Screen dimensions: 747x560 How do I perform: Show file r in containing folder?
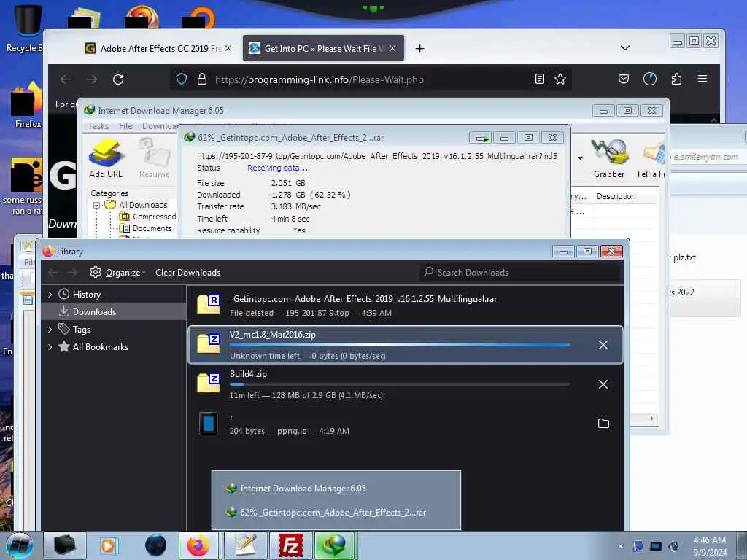tap(603, 424)
